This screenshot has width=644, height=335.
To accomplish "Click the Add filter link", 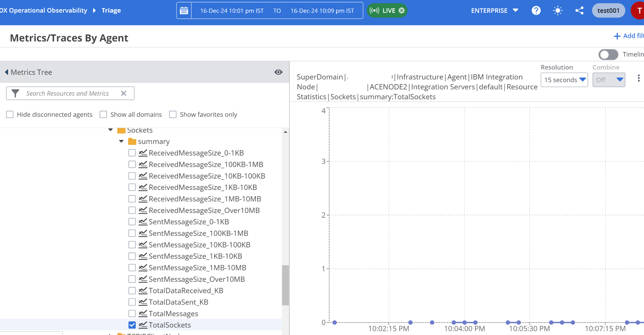I will click(x=629, y=36).
